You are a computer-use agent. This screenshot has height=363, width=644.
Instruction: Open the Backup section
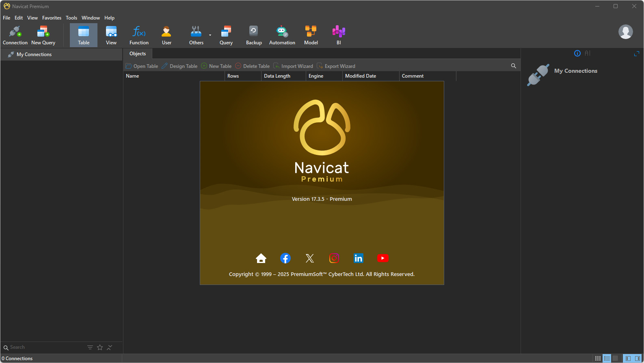coord(254,35)
